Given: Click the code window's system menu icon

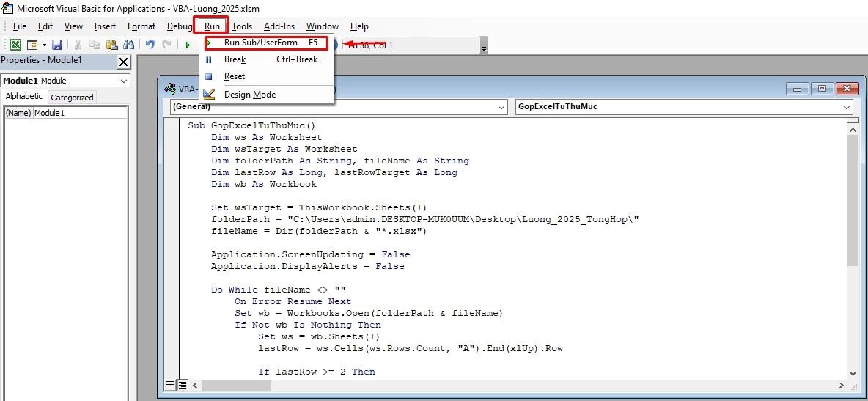Looking at the screenshot, I should (170, 89).
